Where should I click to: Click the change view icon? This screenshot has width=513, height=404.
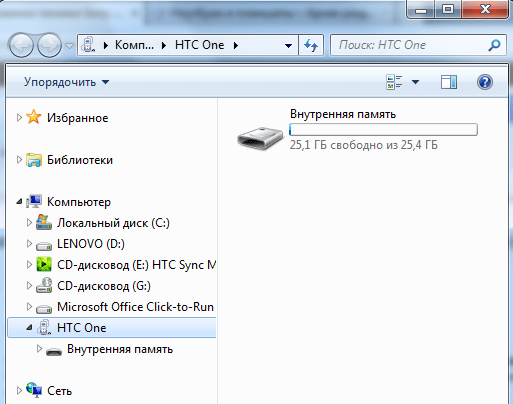point(394,82)
